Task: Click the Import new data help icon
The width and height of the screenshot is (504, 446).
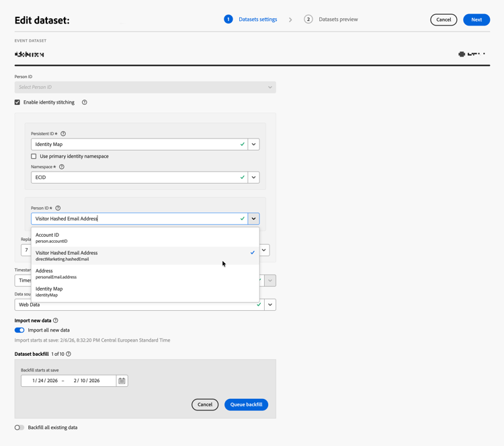Action: pos(56,321)
